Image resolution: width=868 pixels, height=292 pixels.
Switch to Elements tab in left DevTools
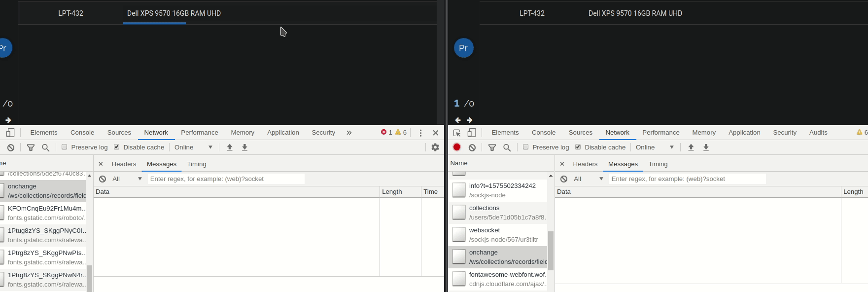(44, 132)
